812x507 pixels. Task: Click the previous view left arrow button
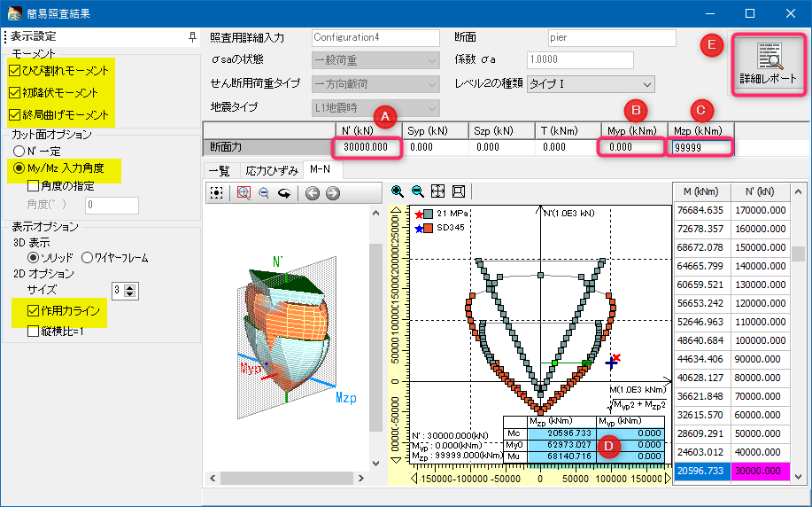pyautogui.click(x=313, y=192)
